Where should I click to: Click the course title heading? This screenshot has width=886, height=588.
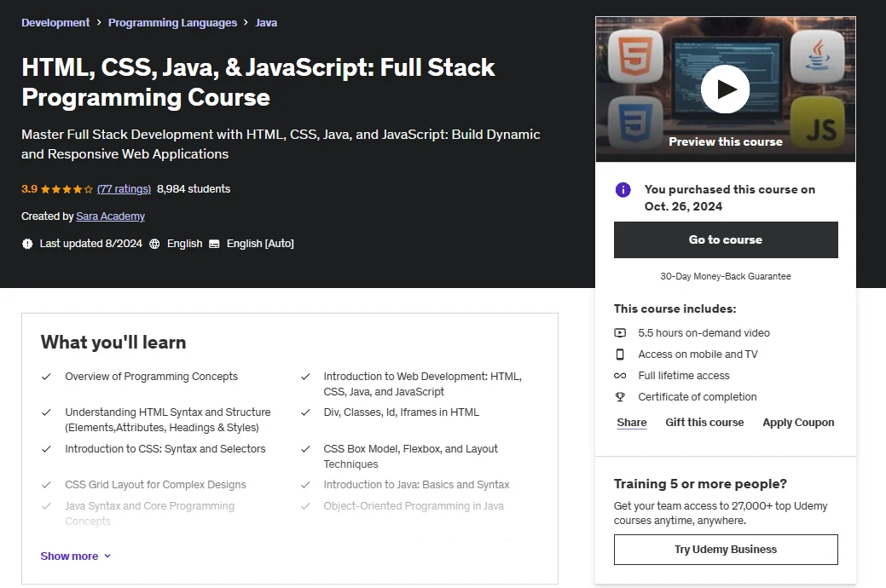tap(258, 82)
